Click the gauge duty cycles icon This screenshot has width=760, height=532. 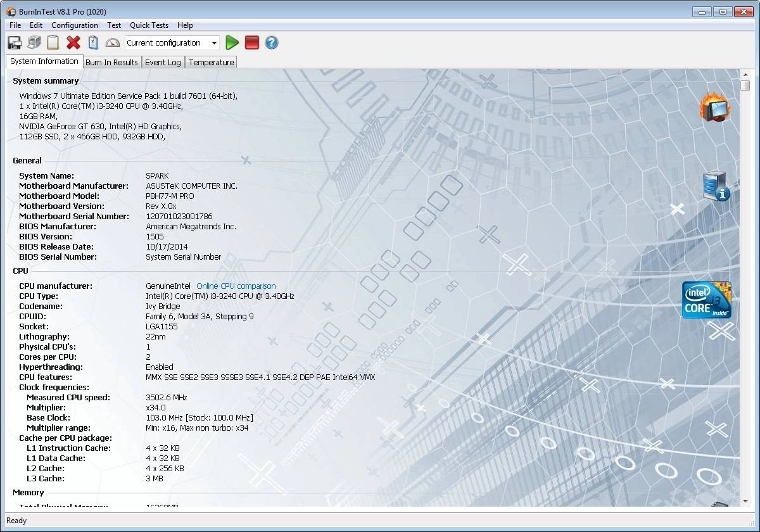pos(113,43)
